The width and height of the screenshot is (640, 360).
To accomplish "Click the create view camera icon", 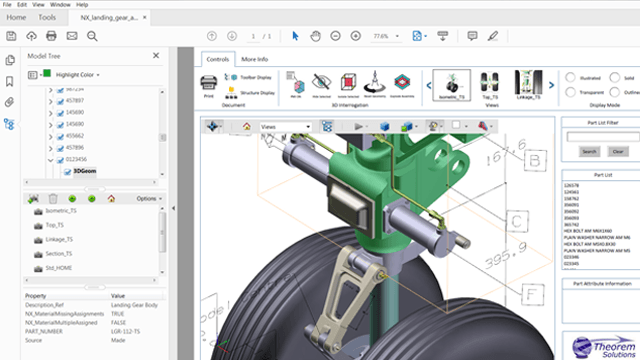I will click(33, 198).
